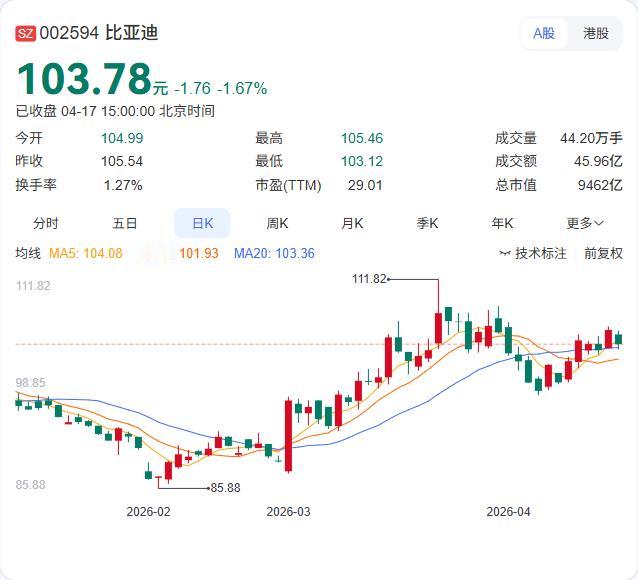The height and width of the screenshot is (580, 638).
Task: Click the price change value -1.76
Action: point(193,88)
